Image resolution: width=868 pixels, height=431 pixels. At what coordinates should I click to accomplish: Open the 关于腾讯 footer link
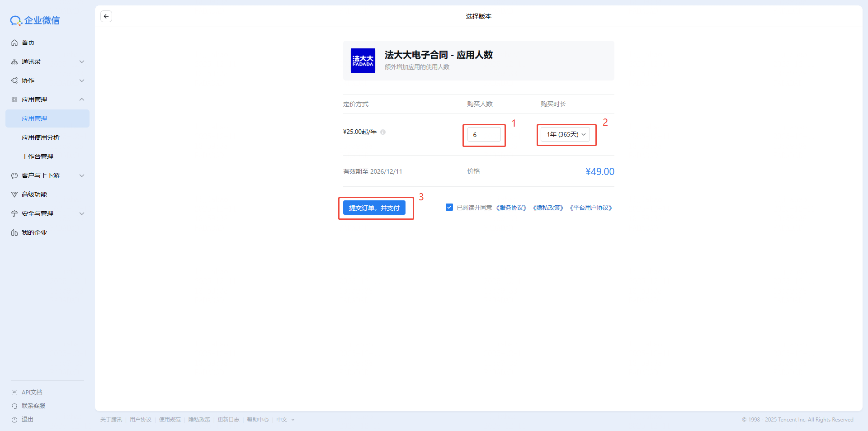click(111, 420)
